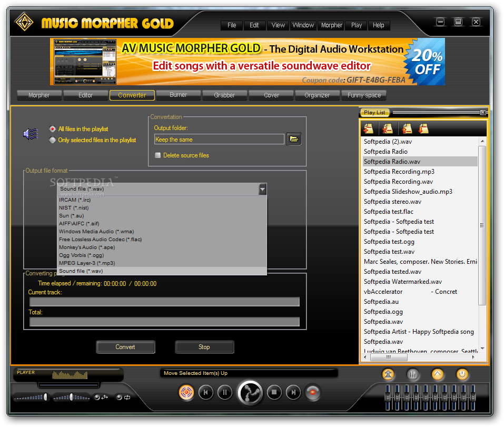Click the Output folder text field
Image resolution: width=504 pixels, height=427 pixels.
[219, 140]
